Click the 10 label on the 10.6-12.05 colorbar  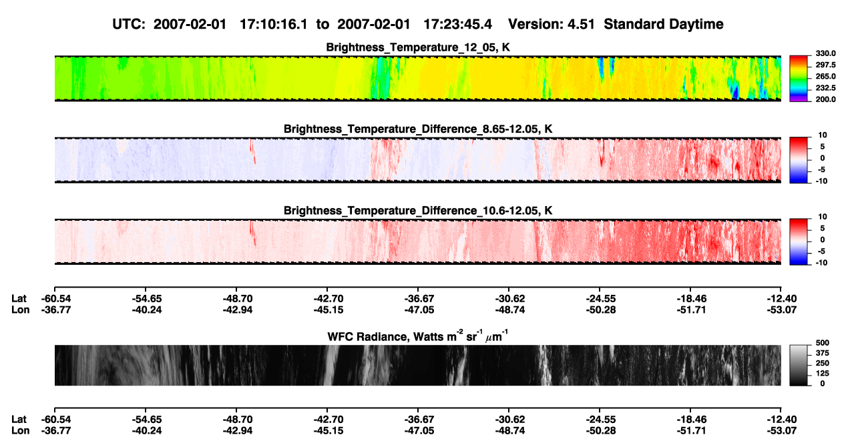point(822,217)
